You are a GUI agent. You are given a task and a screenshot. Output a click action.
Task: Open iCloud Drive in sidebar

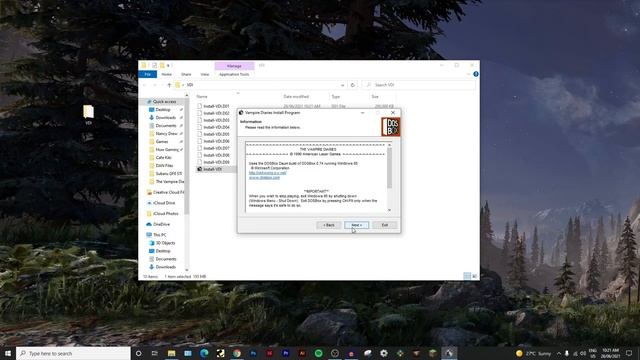coord(164,203)
